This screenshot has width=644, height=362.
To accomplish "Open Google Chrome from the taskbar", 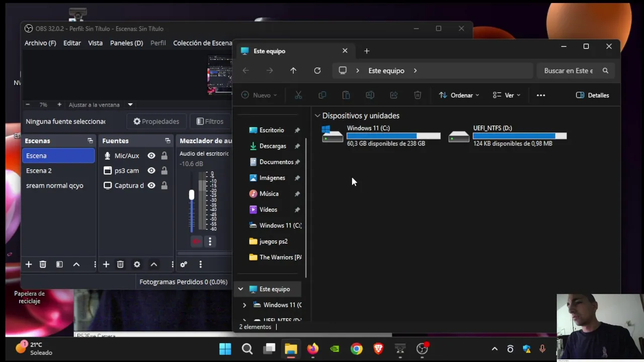I will [357, 348].
